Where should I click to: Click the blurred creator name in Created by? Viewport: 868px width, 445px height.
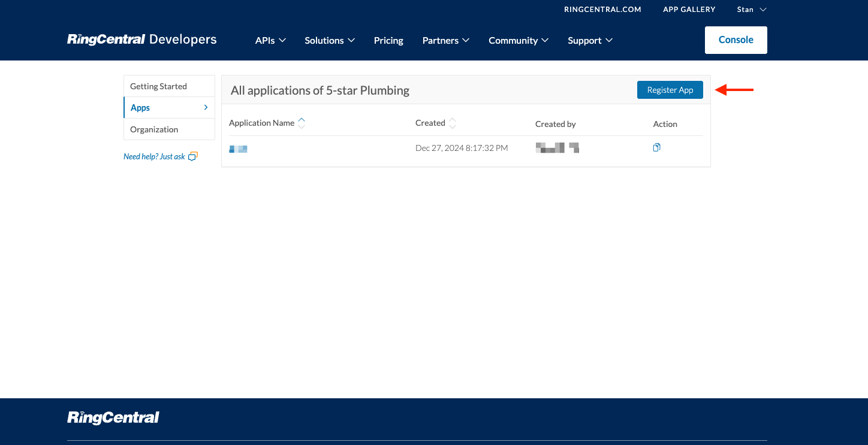click(557, 147)
